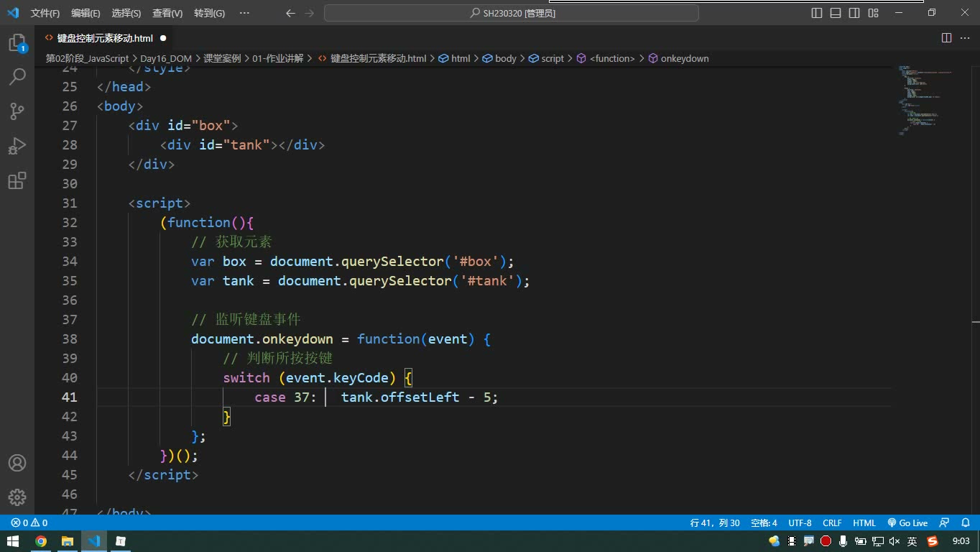This screenshot has height=552, width=980.
Task: Change CRLF line ending setting
Action: 833,523
